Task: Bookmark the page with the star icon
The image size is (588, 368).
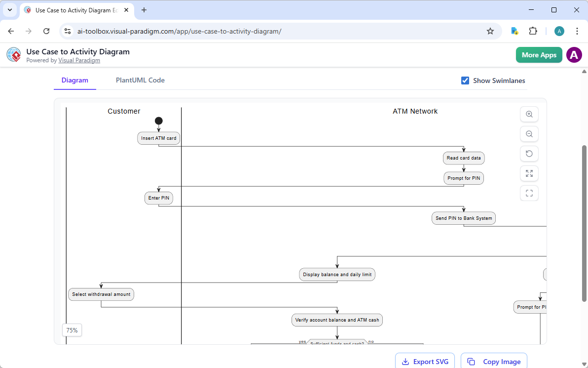Action: click(x=490, y=31)
